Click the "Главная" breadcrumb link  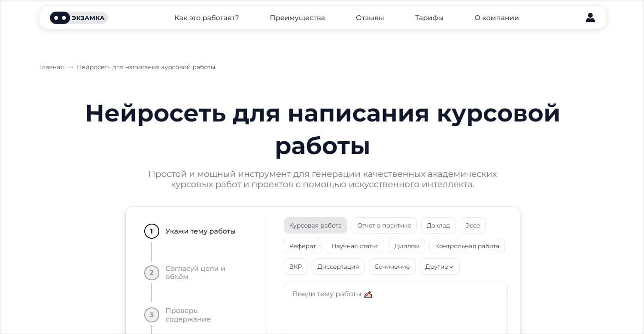click(51, 67)
